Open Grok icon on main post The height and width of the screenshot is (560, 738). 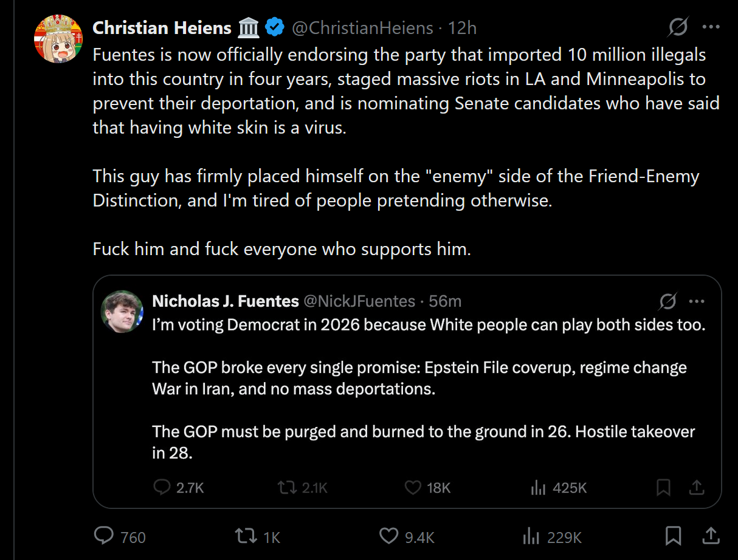click(678, 28)
